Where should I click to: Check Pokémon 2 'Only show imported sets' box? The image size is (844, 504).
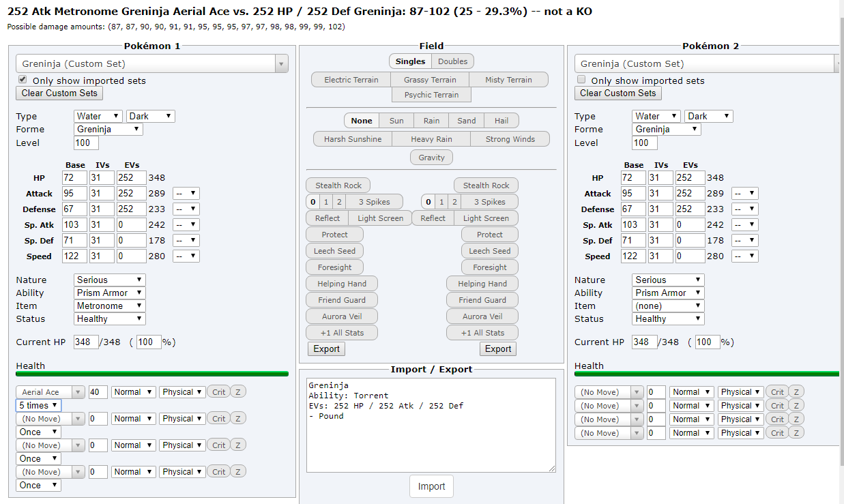point(581,80)
